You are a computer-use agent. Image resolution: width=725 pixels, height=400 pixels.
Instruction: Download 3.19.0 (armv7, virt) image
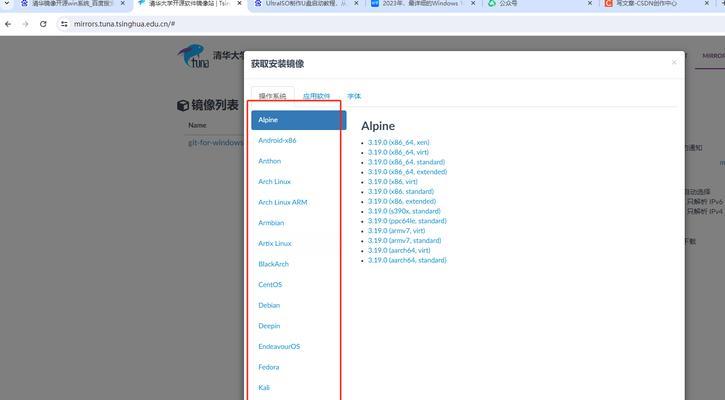[x=397, y=231]
